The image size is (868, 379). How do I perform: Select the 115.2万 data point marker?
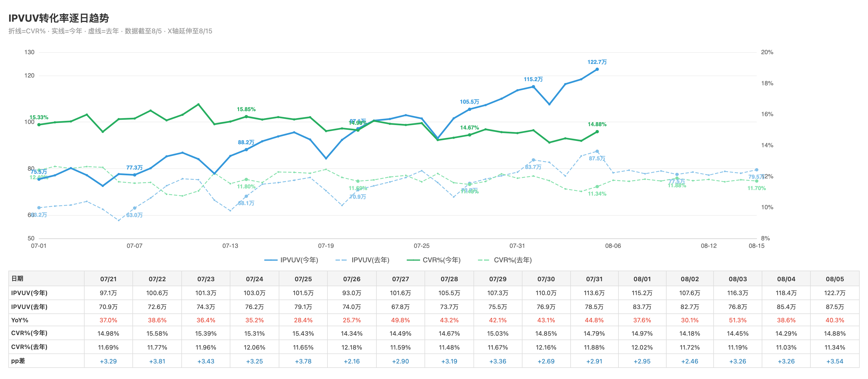pos(533,86)
